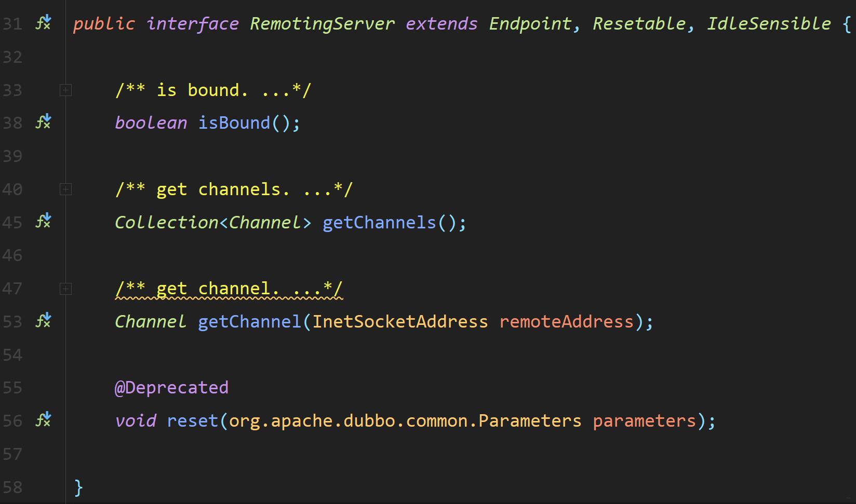Click line number 32 in the gutter
Screen dimensions: 856x504
pyautogui.click(x=12, y=57)
